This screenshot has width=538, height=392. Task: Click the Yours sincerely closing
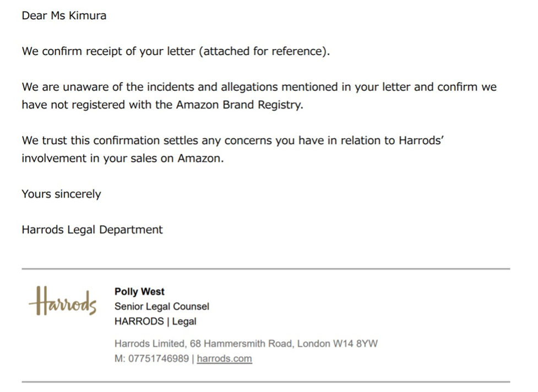[62, 194]
